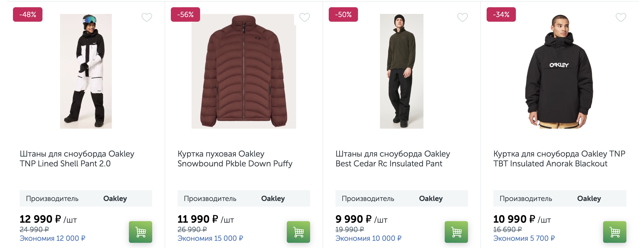Open the olive fleece model photo
Image resolution: width=644 pixels, height=248 pixels.
tap(402, 71)
